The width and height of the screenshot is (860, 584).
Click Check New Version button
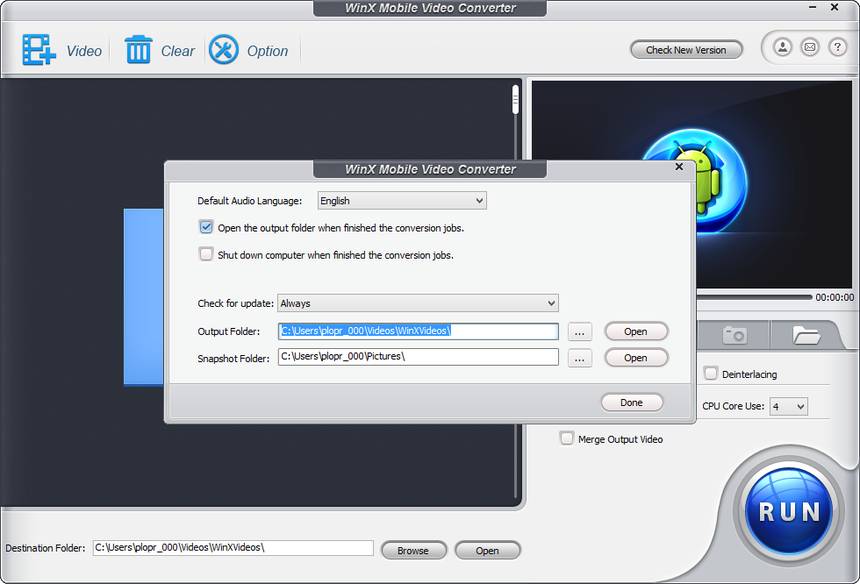click(686, 50)
